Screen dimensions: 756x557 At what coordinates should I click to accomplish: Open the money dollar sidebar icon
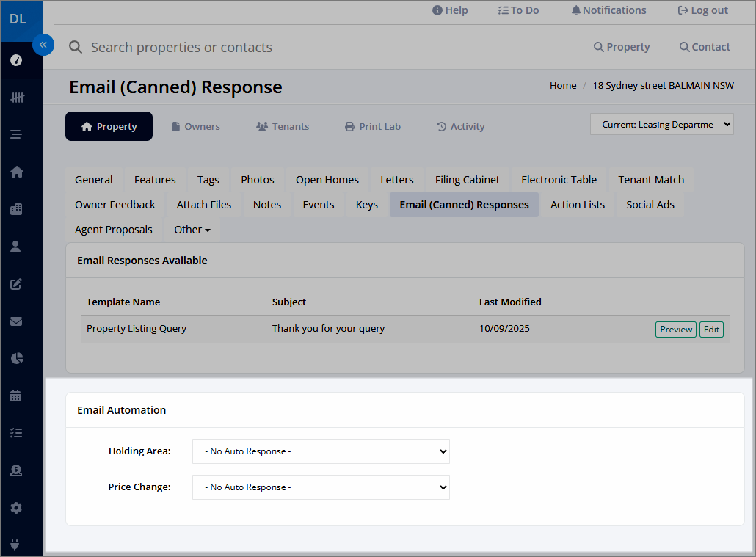coord(16,470)
